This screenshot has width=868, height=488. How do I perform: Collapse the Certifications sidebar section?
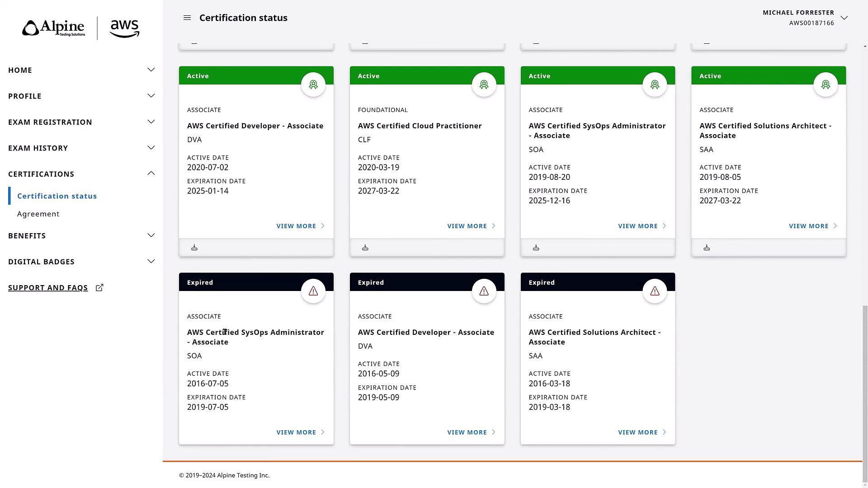[x=151, y=174]
